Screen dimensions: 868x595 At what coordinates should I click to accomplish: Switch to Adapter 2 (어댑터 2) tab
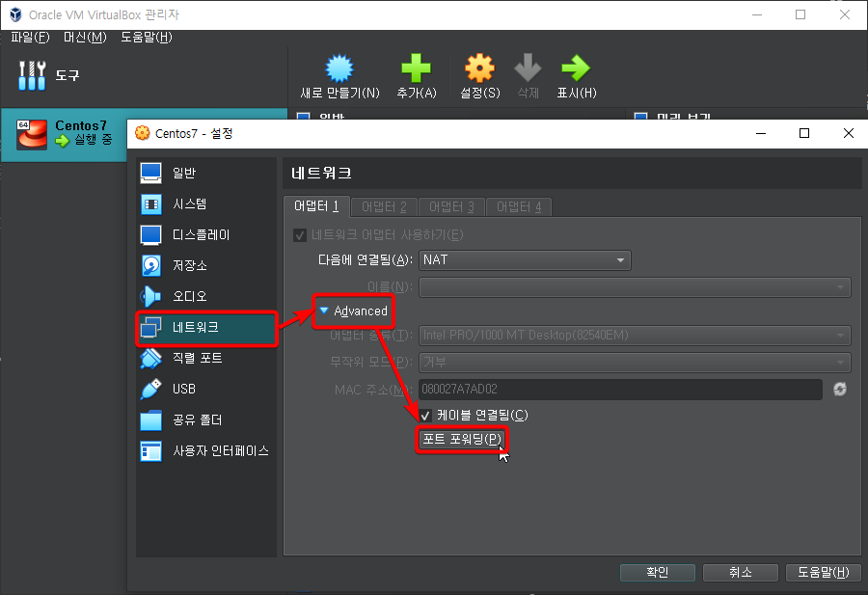pyautogui.click(x=384, y=207)
